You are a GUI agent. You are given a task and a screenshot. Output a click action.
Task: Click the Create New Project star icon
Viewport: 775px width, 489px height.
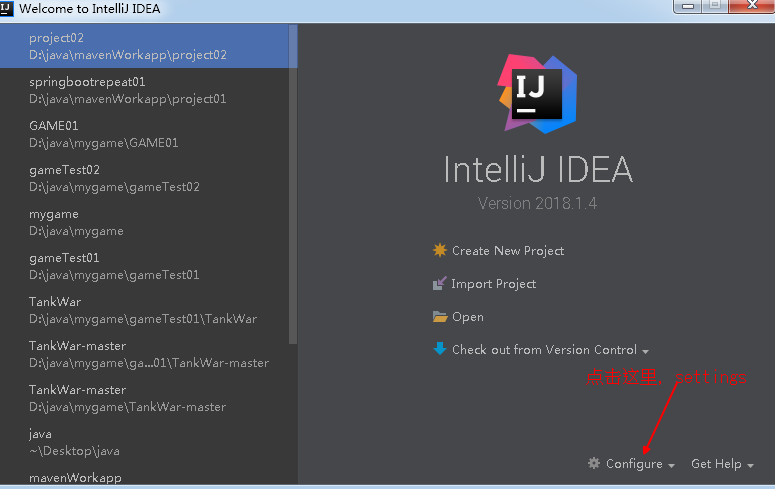439,250
